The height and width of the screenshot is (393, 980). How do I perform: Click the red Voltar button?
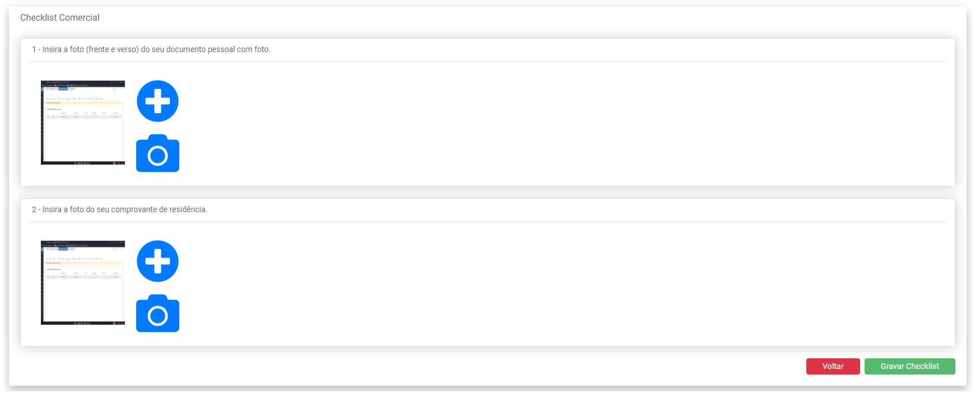(x=833, y=366)
